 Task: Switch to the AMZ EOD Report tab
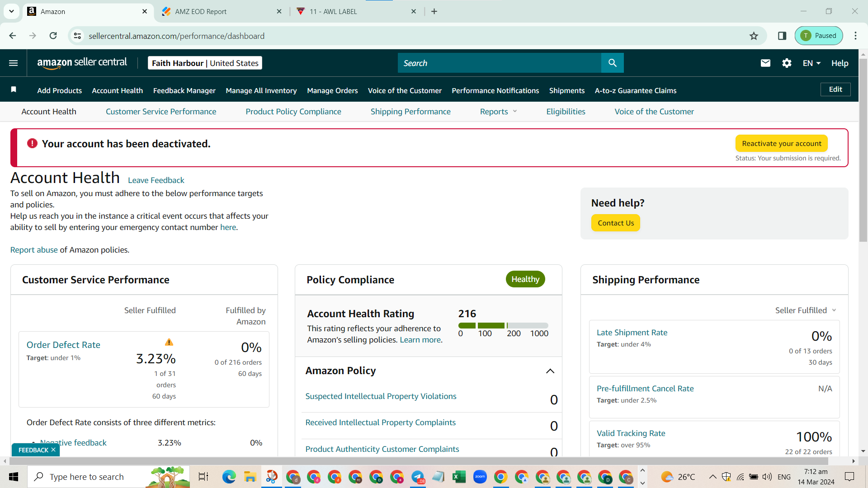[222, 11]
